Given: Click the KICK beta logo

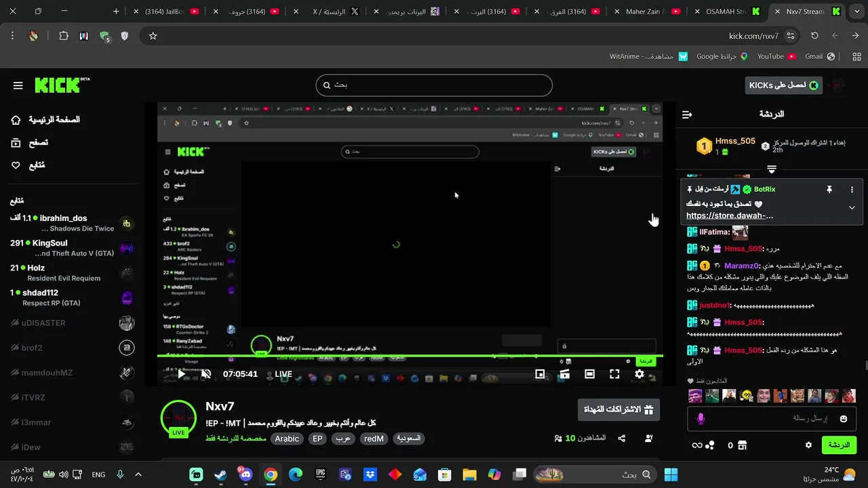Looking at the screenshot, I should tap(62, 85).
